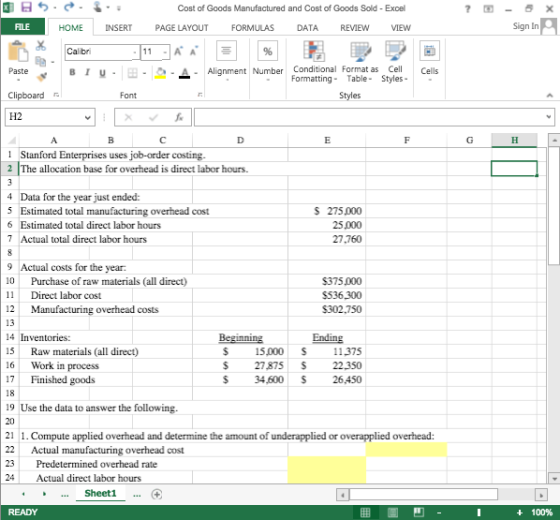This screenshot has width=560, height=520.
Task: Open the Borders dropdown arrow
Action: click(x=145, y=73)
